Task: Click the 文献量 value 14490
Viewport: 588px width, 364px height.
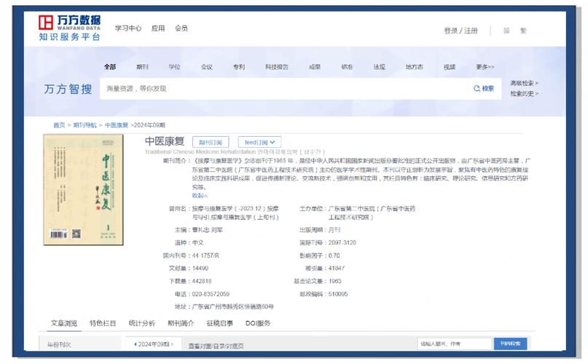Action: [x=200, y=269]
